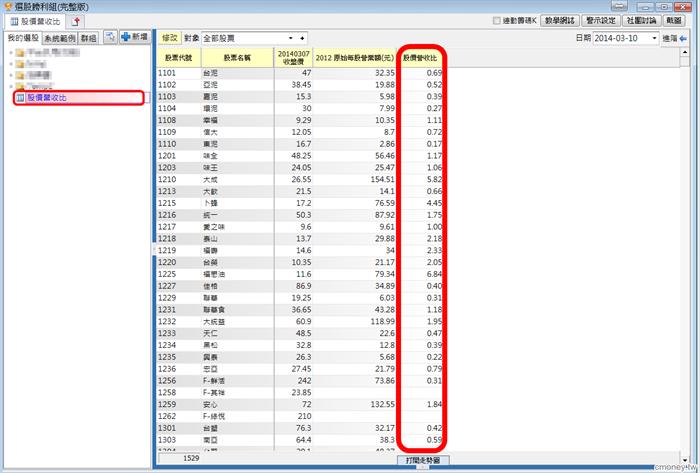Click the selection-tool icon left of 新增
700x473 pixels.
pyautogui.click(x=110, y=37)
